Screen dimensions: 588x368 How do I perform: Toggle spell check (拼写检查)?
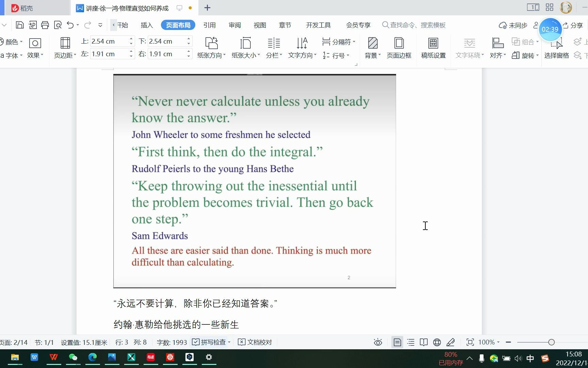pos(209,342)
